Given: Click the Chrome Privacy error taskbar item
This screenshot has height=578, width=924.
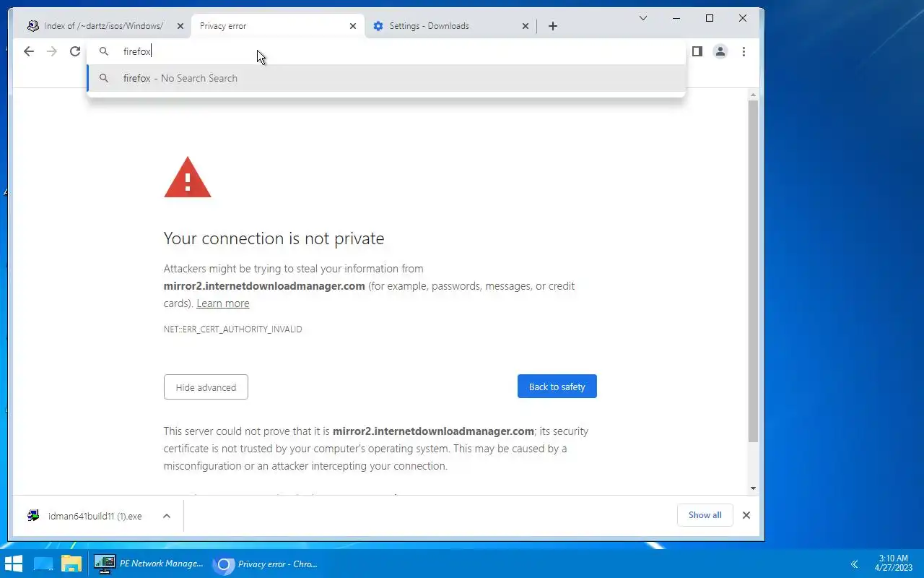Looking at the screenshot, I should click(x=267, y=564).
